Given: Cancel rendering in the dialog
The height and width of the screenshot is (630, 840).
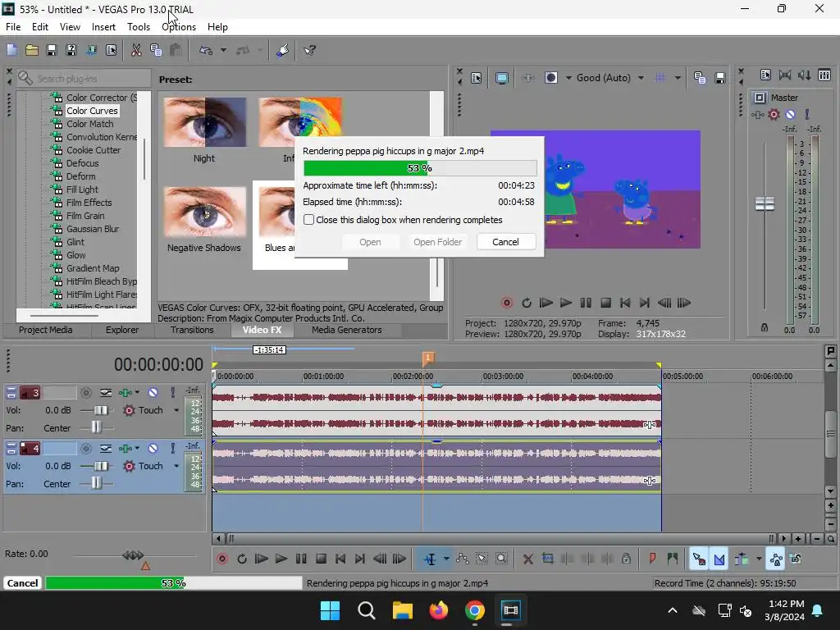Looking at the screenshot, I should click(505, 242).
